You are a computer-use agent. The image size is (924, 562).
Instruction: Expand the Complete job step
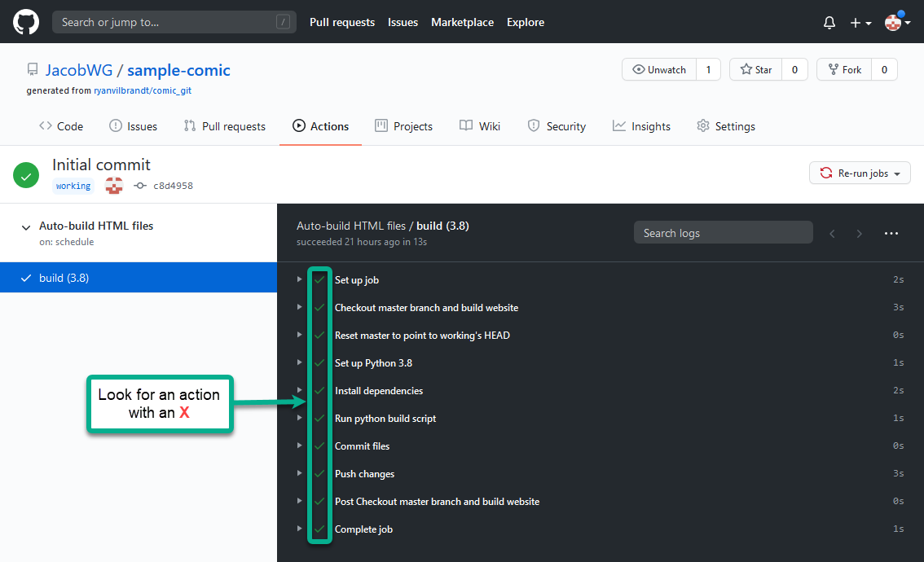(x=299, y=529)
